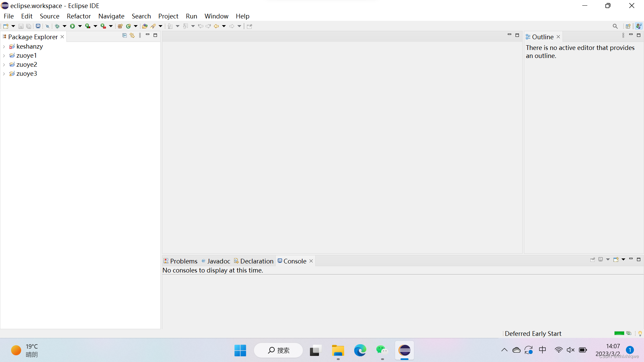644x362 pixels.
Task: Click the Run with Coverage icon
Action: pos(88,26)
